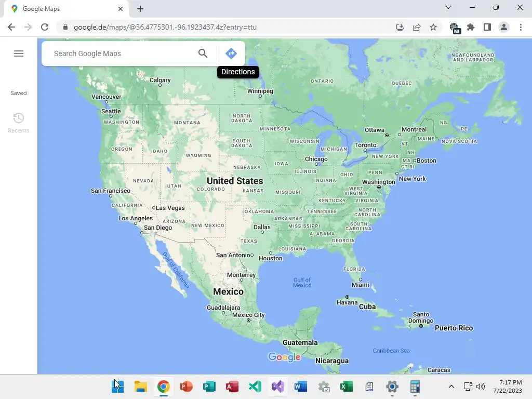Click the browser forward arrow

pos(28,27)
